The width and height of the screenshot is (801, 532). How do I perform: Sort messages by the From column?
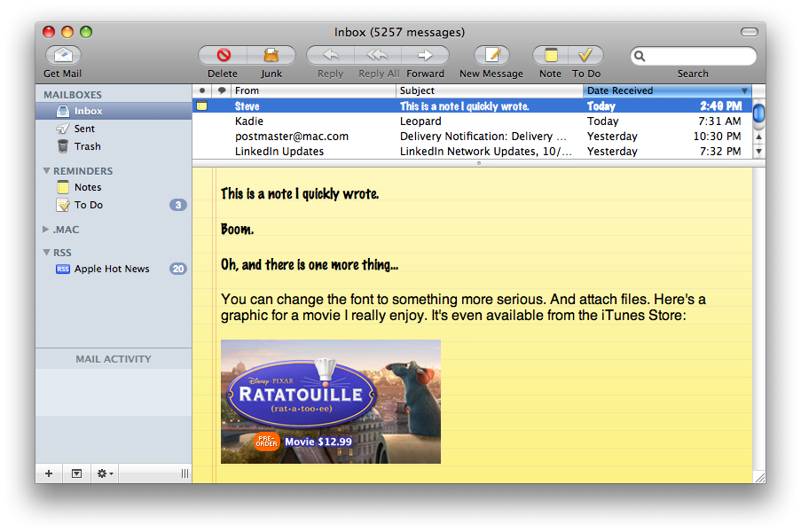pyautogui.click(x=313, y=90)
